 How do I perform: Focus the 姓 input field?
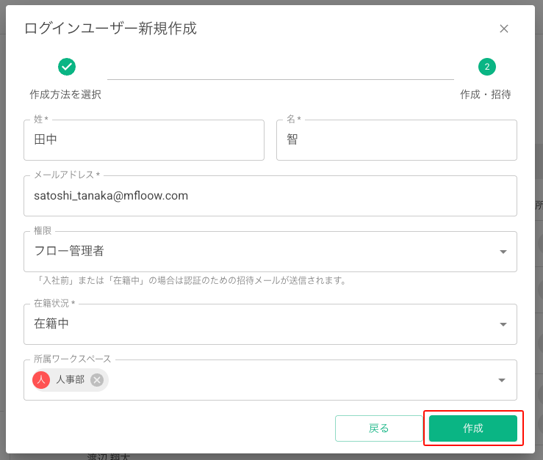144,140
